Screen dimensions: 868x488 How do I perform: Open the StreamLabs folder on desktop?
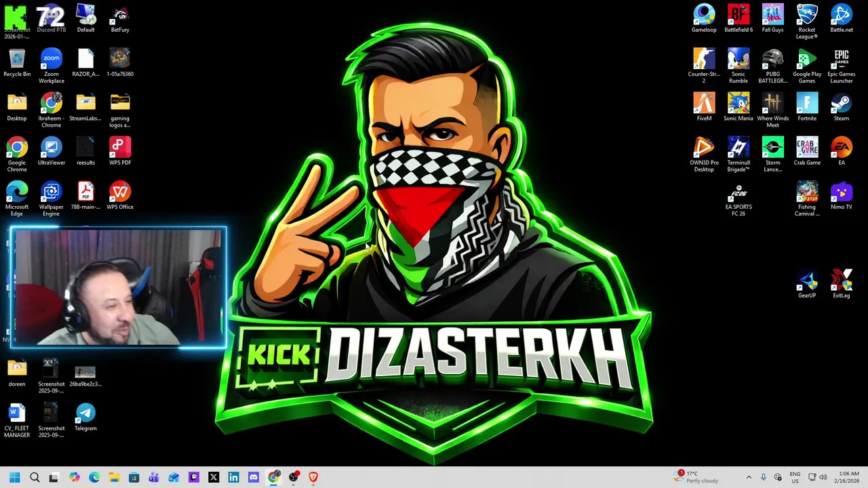pyautogui.click(x=85, y=107)
